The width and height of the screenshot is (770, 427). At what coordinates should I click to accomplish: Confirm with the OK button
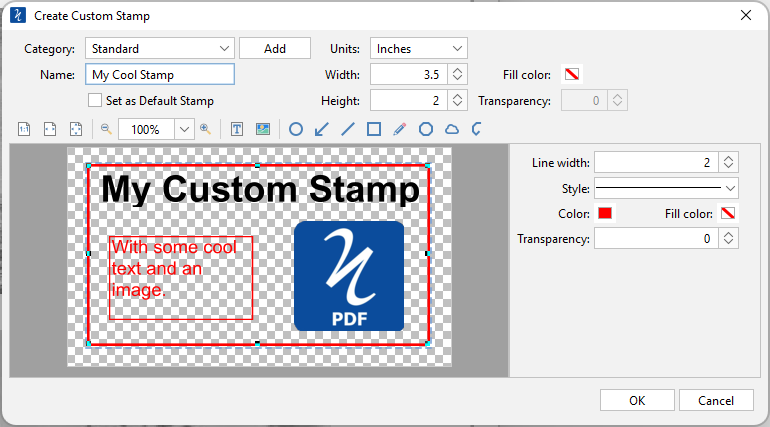pos(637,400)
